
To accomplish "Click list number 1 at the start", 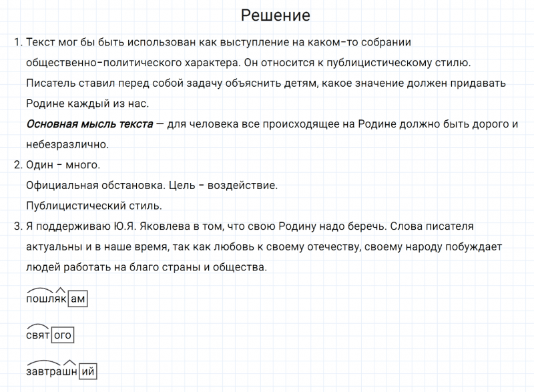I will click(17, 43).
